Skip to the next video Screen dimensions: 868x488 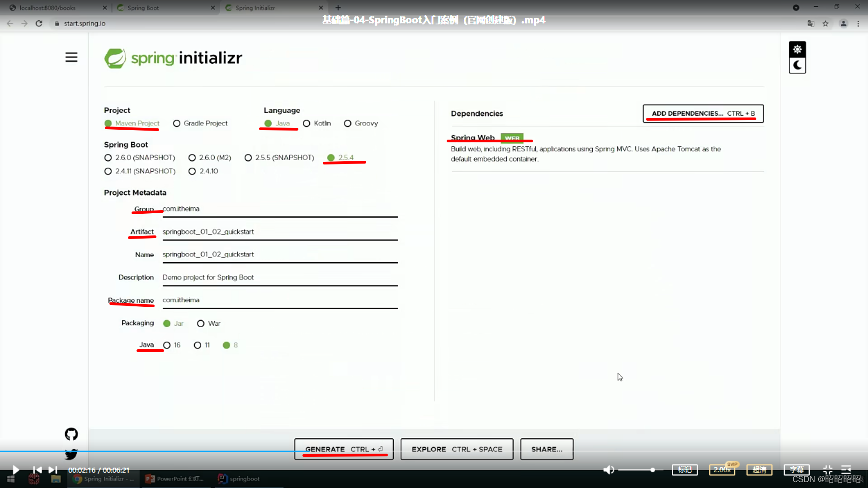(53, 470)
